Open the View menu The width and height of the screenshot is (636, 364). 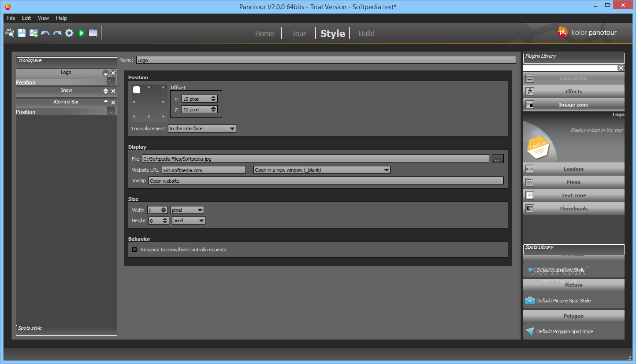(43, 18)
